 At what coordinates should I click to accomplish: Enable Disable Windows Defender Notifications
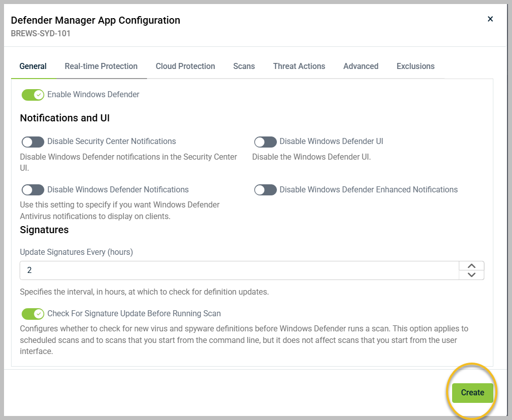33,190
